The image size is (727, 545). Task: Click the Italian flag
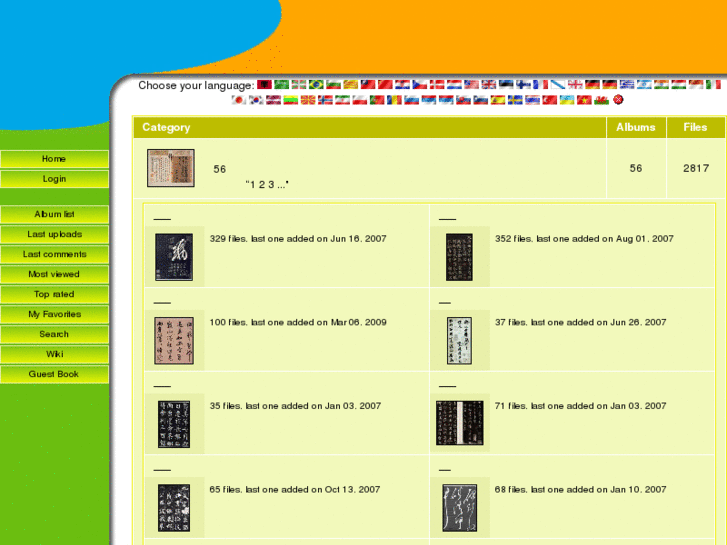click(x=713, y=84)
